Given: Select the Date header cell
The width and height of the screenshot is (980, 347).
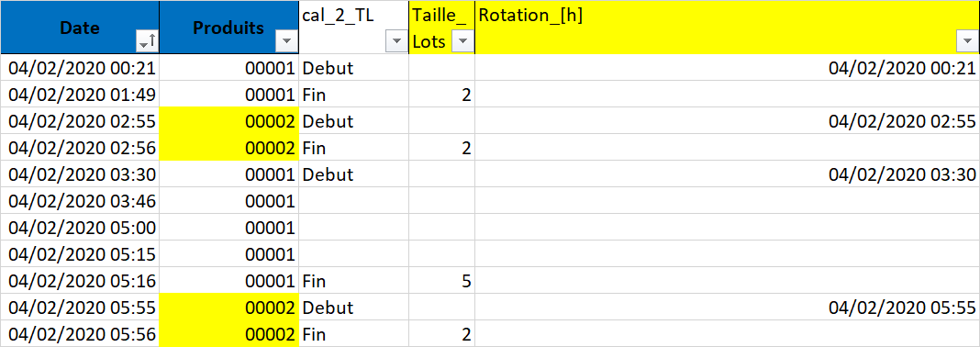Looking at the screenshot, I should click(x=80, y=28).
